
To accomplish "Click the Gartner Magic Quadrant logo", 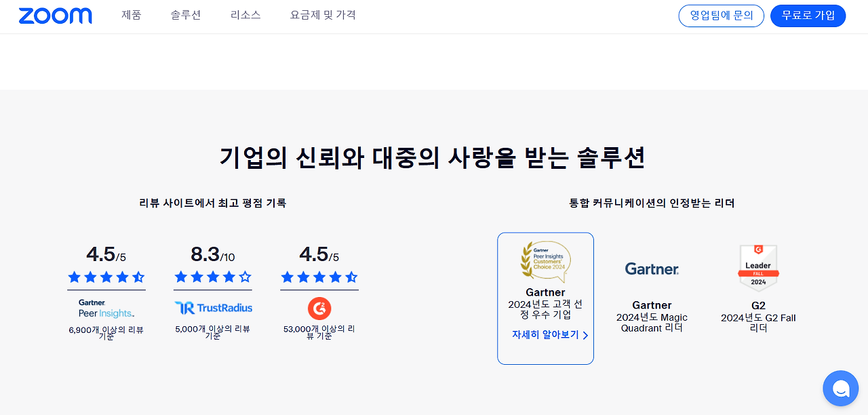I will pos(652,269).
